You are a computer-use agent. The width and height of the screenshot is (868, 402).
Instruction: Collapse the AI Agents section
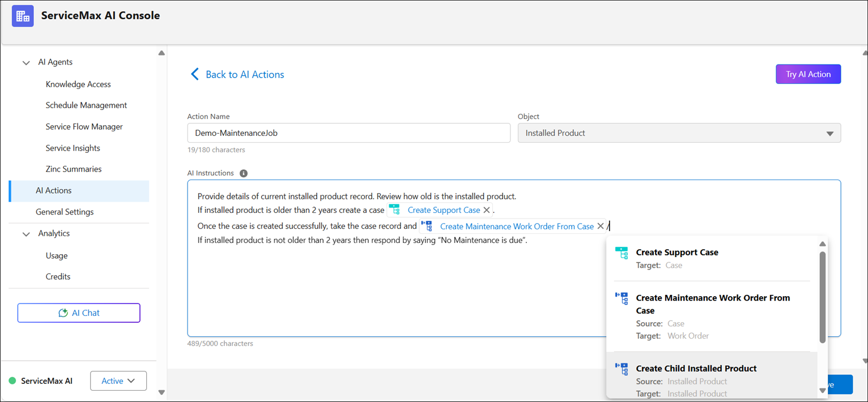(x=26, y=63)
